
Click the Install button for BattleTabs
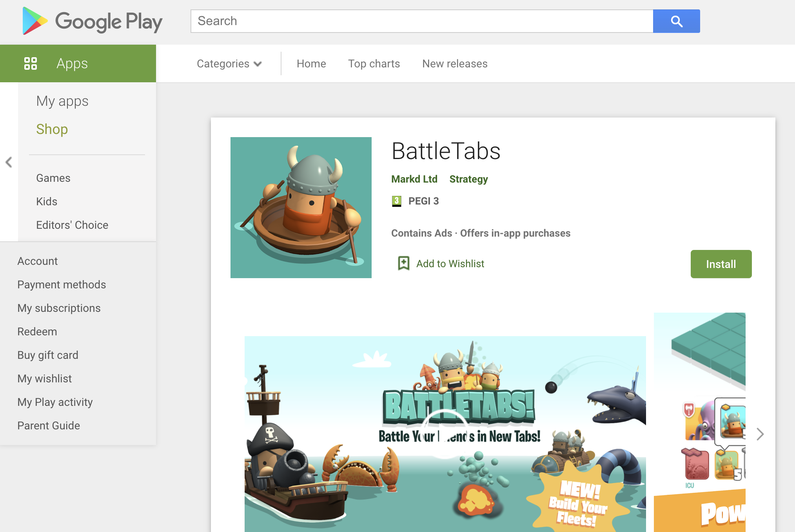(x=721, y=264)
